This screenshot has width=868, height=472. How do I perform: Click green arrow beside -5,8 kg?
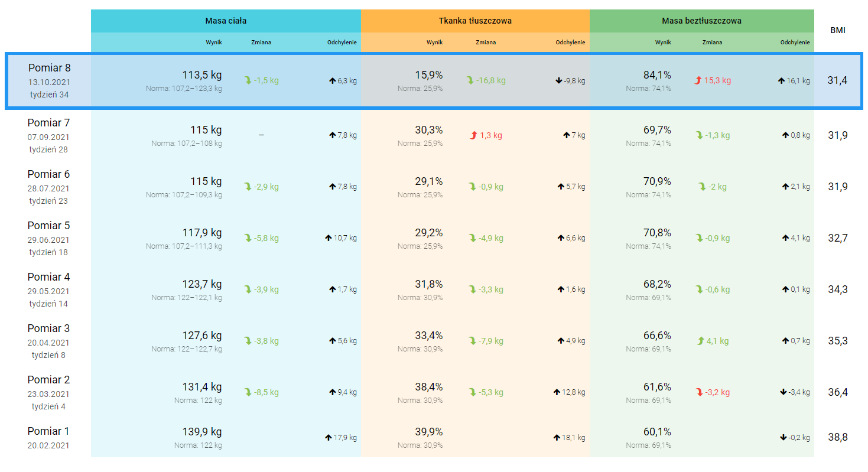coord(248,238)
